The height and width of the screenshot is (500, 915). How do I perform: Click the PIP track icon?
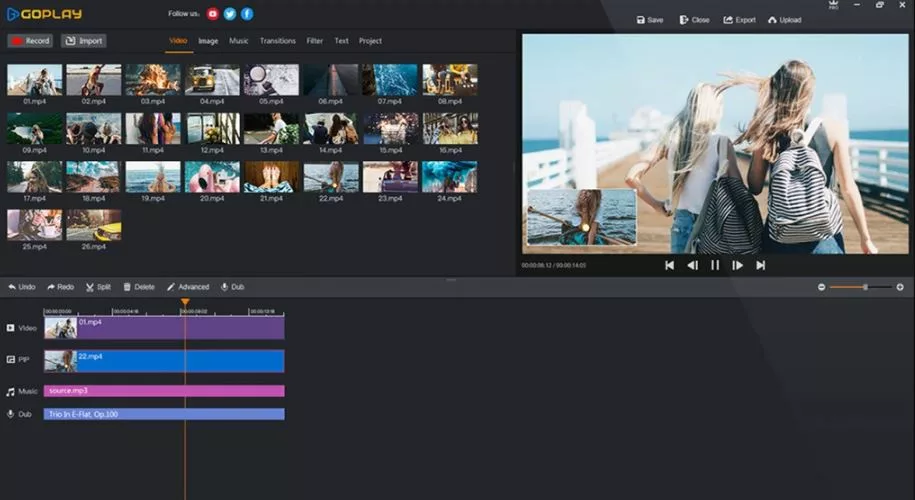[11, 359]
